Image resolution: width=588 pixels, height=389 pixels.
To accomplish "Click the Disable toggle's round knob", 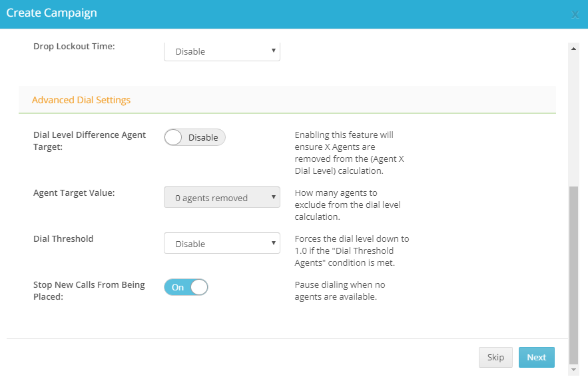I will (173, 137).
